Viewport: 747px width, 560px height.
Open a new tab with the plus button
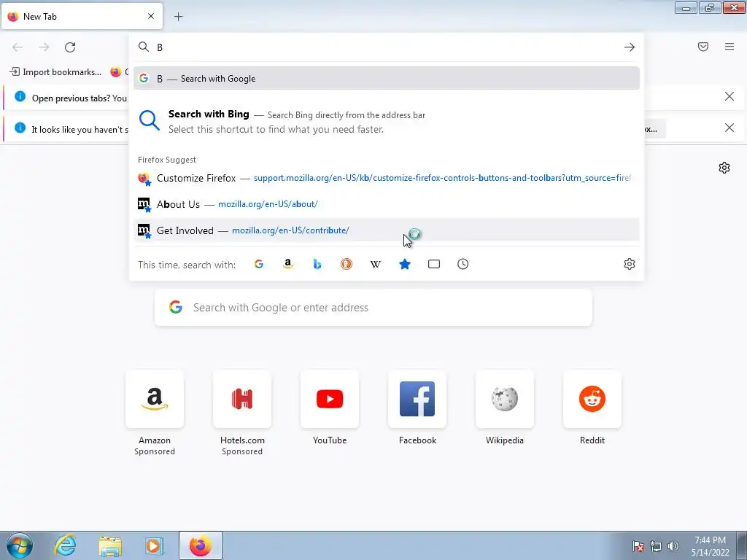(x=178, y=17)
